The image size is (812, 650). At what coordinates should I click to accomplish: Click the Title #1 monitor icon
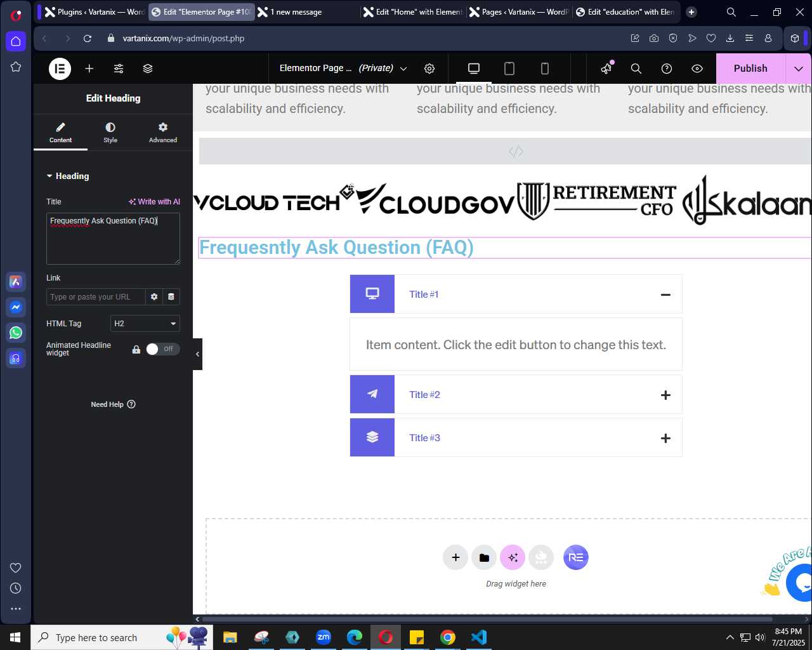372,294
